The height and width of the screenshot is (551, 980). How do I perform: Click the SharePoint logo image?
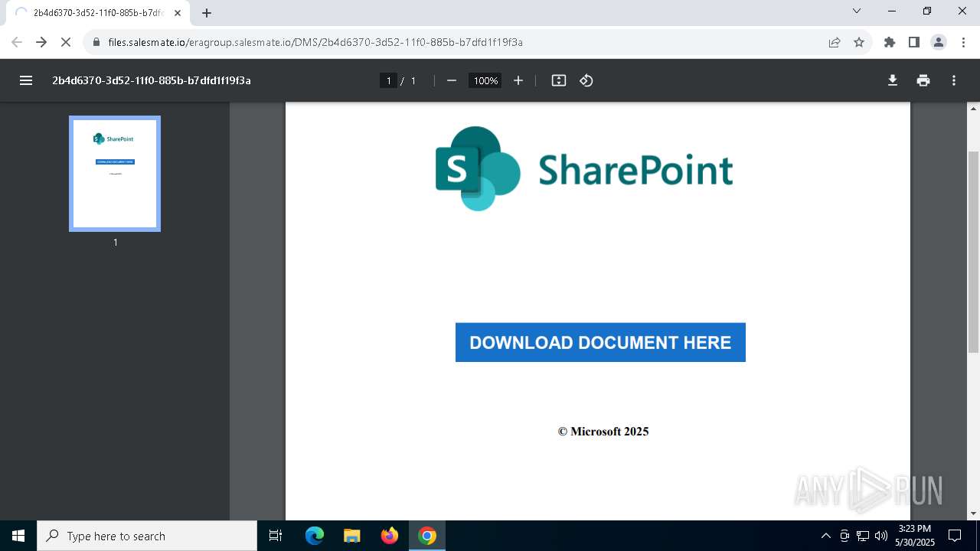click(584, 168)
